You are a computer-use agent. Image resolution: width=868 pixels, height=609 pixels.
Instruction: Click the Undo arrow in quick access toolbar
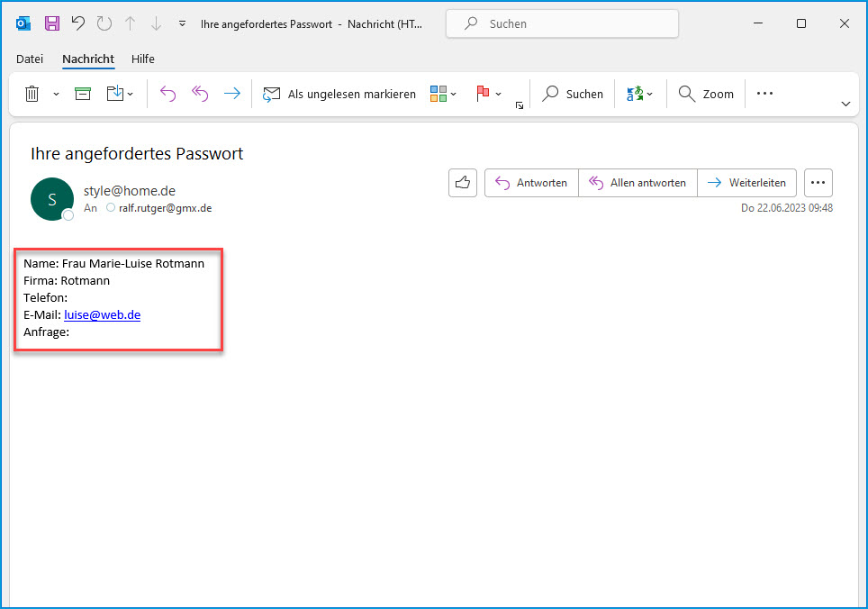(x=78, y=23)
